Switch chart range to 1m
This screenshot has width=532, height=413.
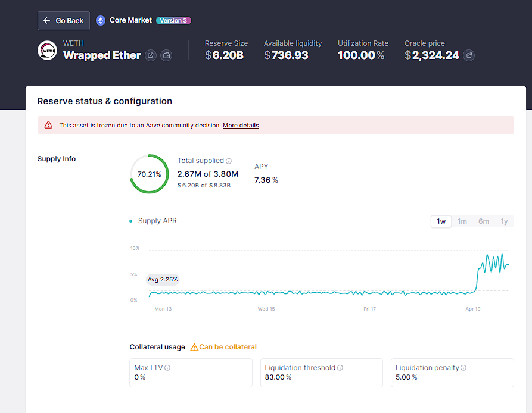click(462, 221)
